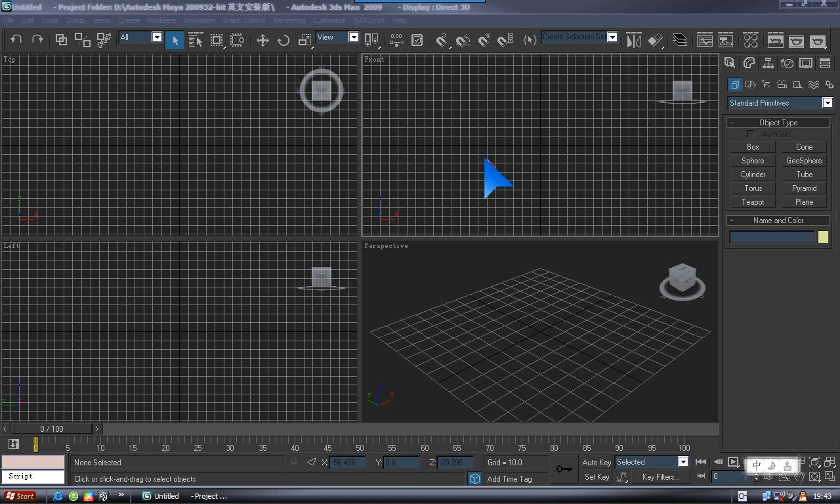840x504 pixels.
Task: Click the GeoSphere primitive button
Action: (804, 161)
